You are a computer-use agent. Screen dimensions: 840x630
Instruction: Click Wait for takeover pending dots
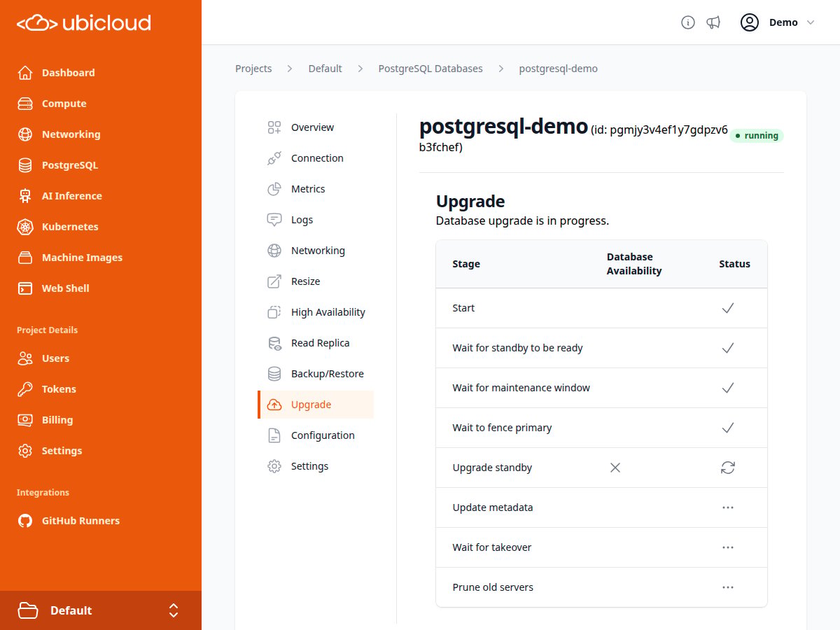pos(728,547)
